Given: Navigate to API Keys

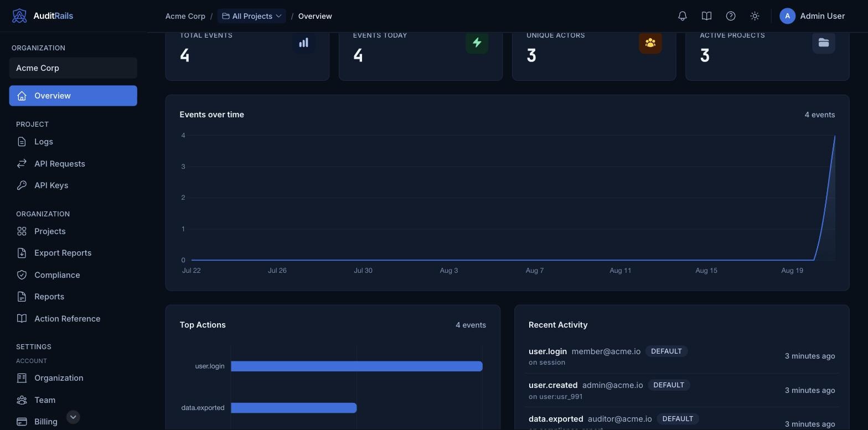Looking at the screenshot, I should click(73, 185).
